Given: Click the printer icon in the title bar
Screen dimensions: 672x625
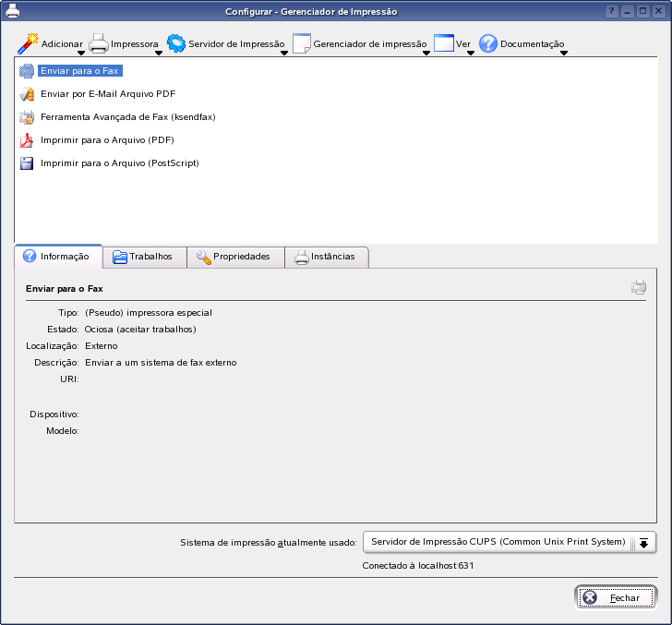Looking at the screenshot, I should 13,11.
